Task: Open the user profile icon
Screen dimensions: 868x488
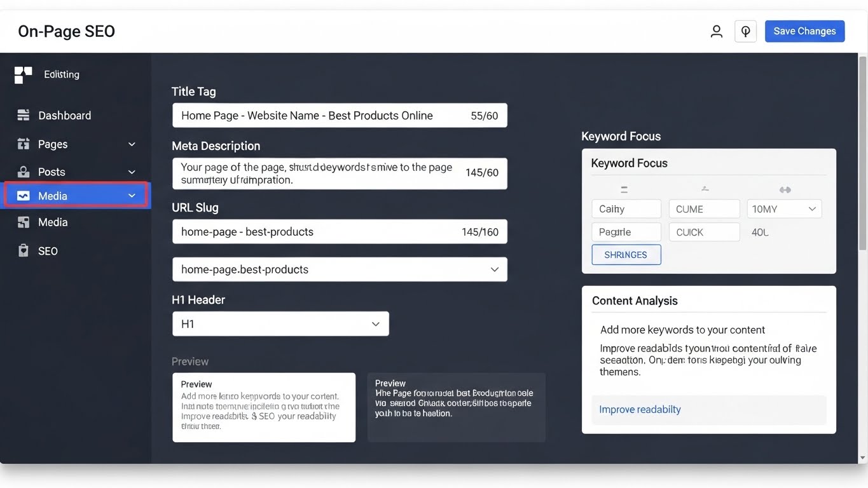Action: click(x=716, y=31)
